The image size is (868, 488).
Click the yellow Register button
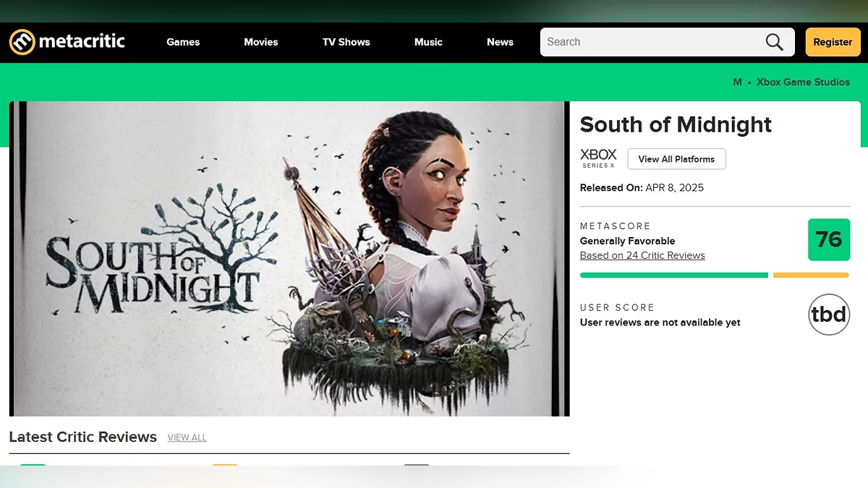click(833, 42)
